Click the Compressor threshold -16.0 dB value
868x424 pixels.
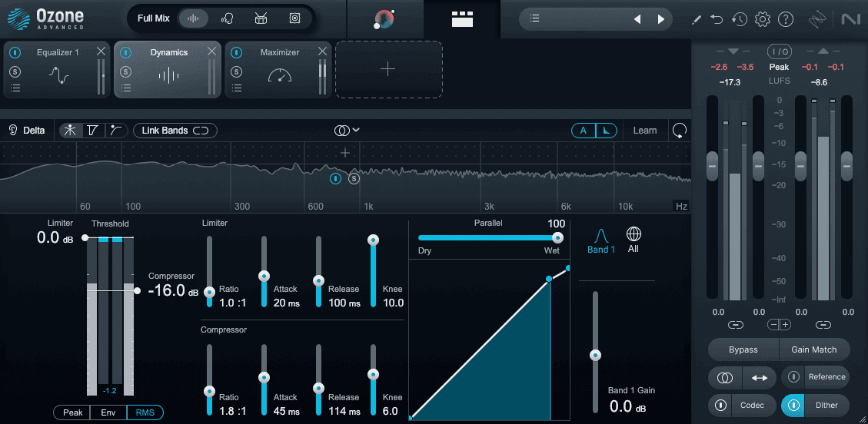(173, 291)
